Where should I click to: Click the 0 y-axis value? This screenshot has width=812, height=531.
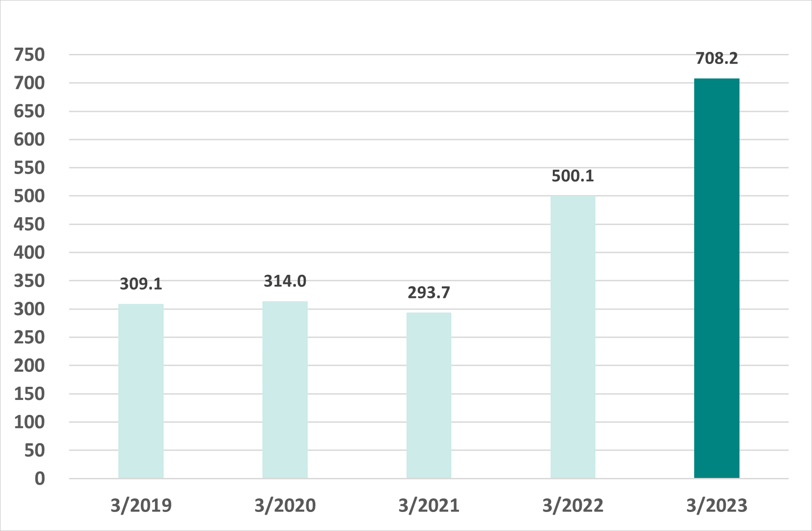[x=40, y=478]
